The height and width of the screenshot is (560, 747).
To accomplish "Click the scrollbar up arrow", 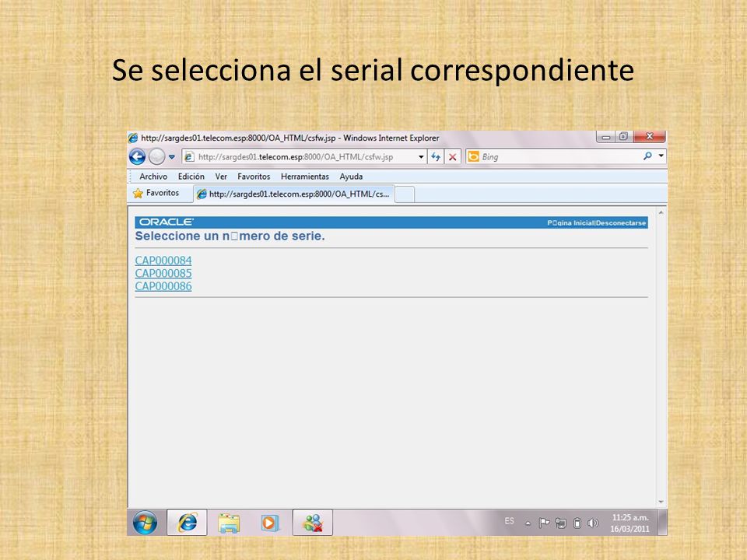I will pos(661,212).
